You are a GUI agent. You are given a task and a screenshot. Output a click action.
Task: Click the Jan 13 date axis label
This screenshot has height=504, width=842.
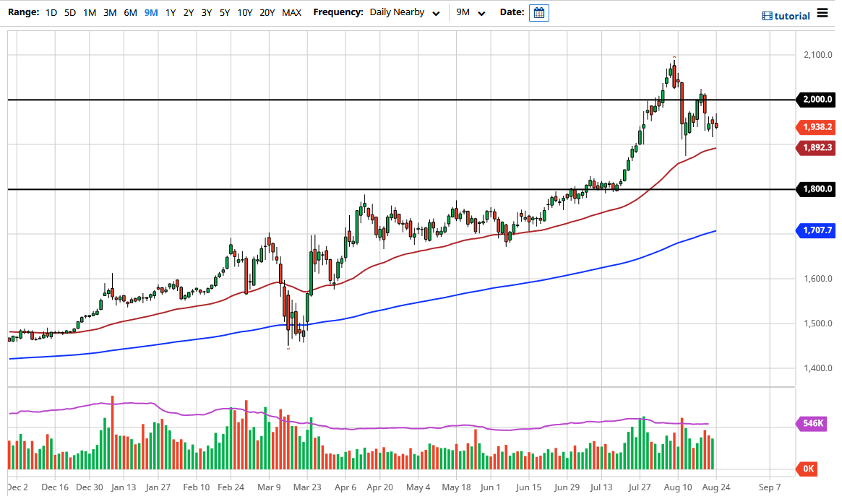pos(124,487)
